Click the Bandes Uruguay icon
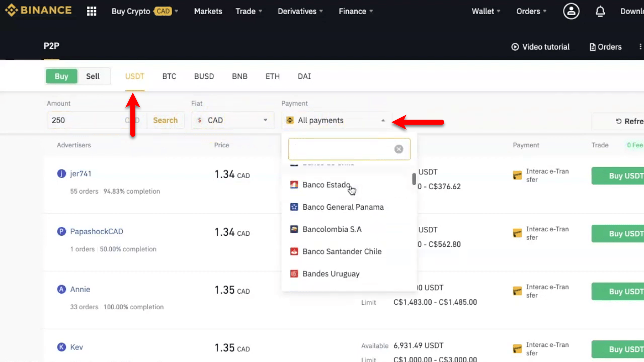644x362 pixels. click(294, 274)
